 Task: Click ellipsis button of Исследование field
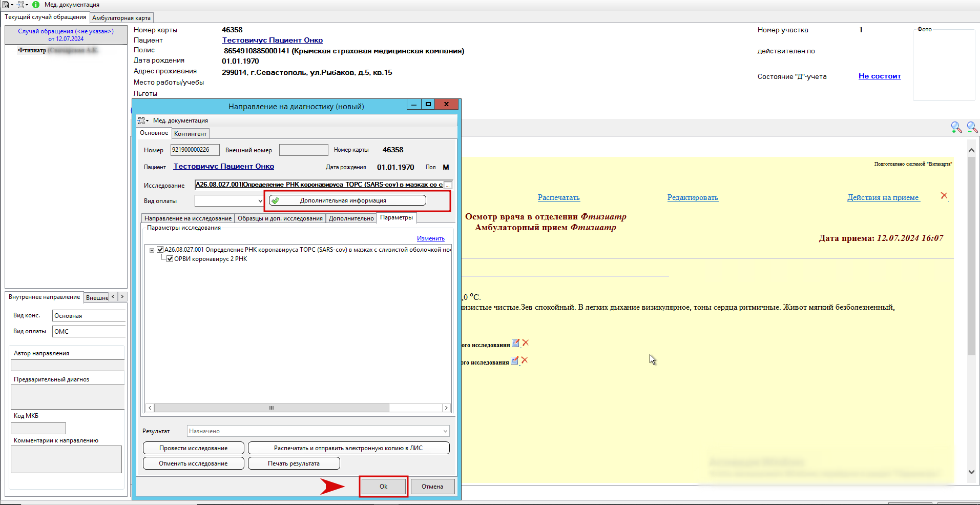coord(448,185)
